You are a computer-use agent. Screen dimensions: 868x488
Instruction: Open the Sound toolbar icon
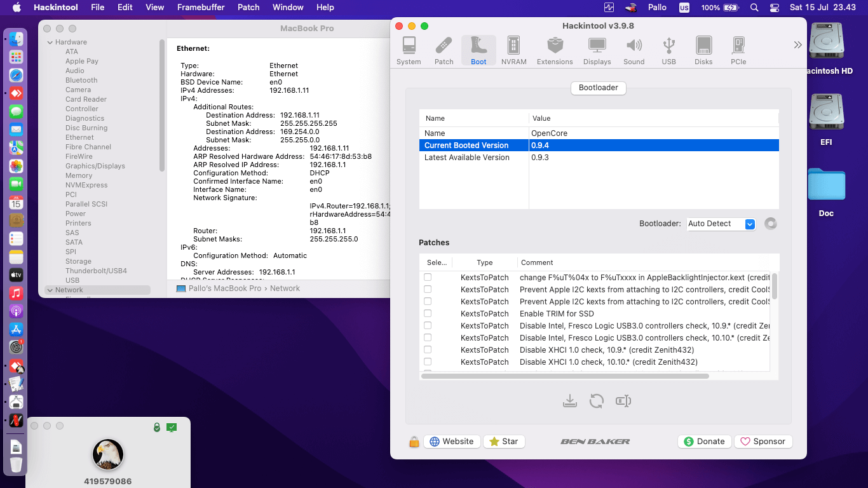[x=634, y=51]
